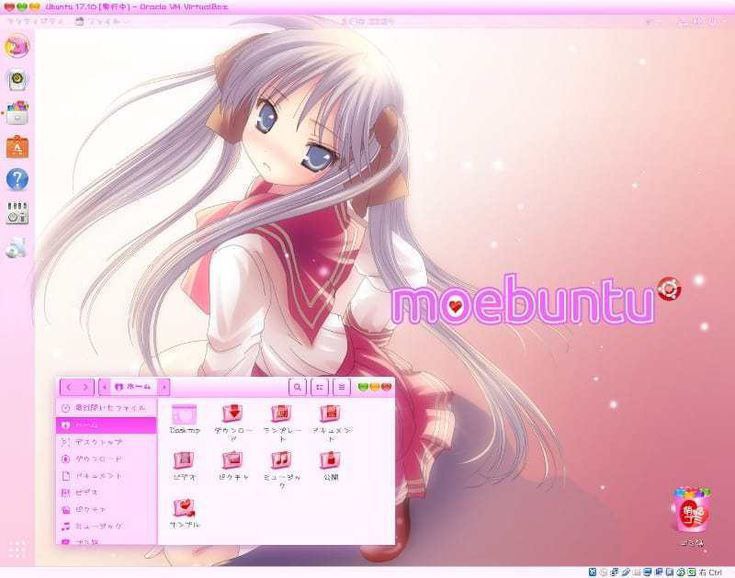The height and width of the screenshot is (578, 735).
Task: Open the file manager search
Action: [x=297, y=387]
